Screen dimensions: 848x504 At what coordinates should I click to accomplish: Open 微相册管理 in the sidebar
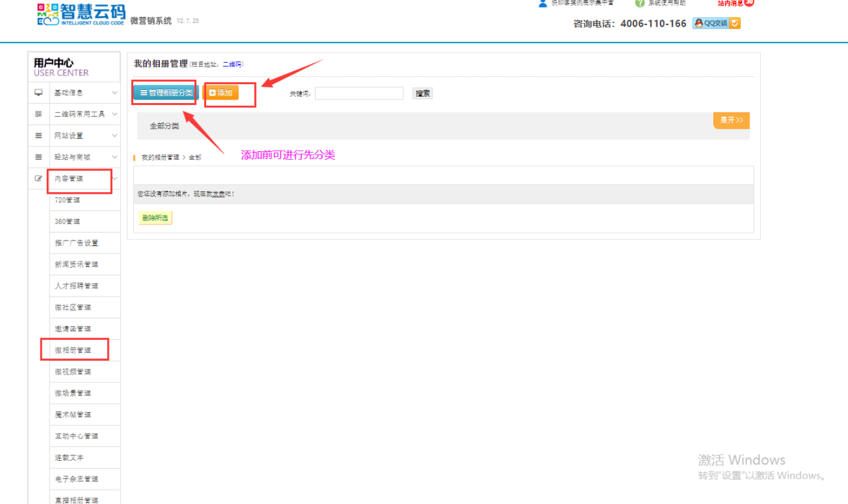coord(73,350)
